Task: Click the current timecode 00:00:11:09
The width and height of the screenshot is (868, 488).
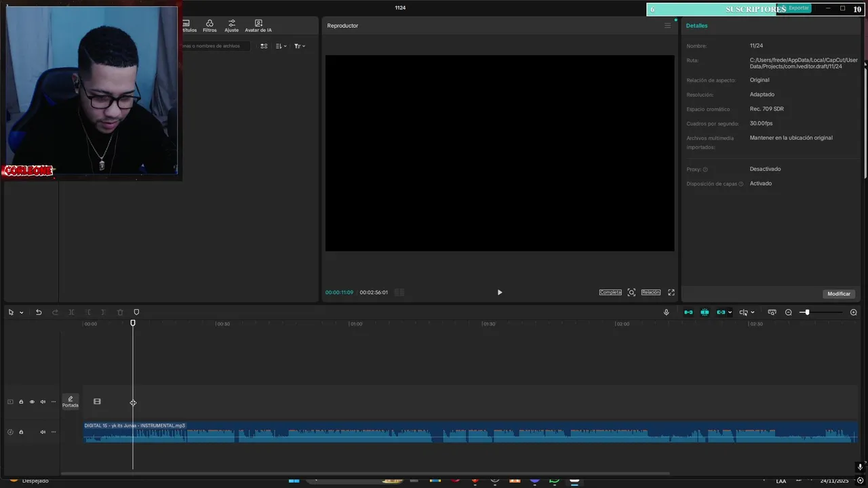Action: (x=339, y=292)
